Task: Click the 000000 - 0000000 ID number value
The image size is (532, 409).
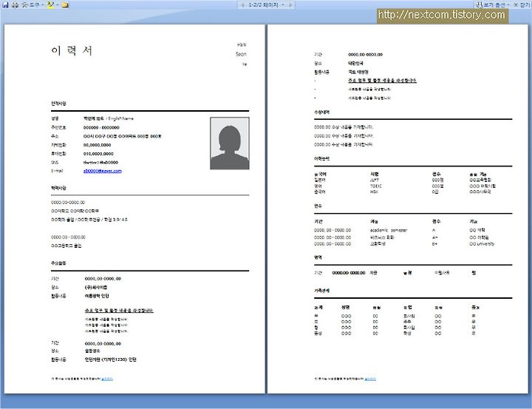Action: coord(101,127)
